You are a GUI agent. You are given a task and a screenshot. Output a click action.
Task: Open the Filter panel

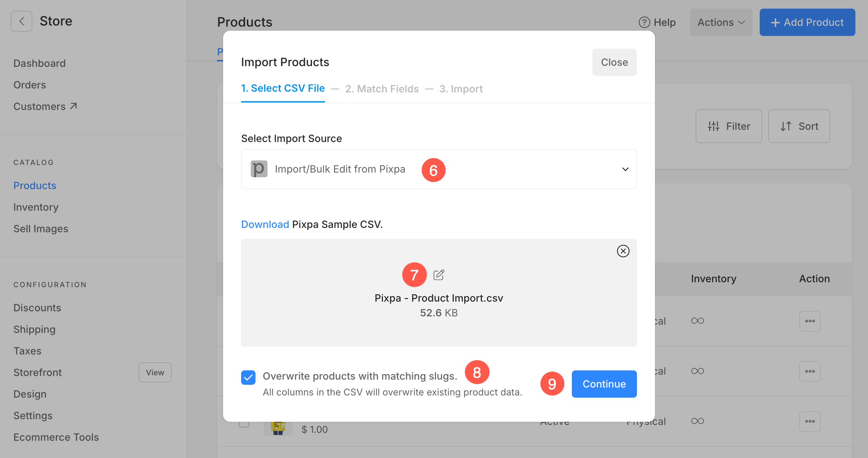[729, 126]
